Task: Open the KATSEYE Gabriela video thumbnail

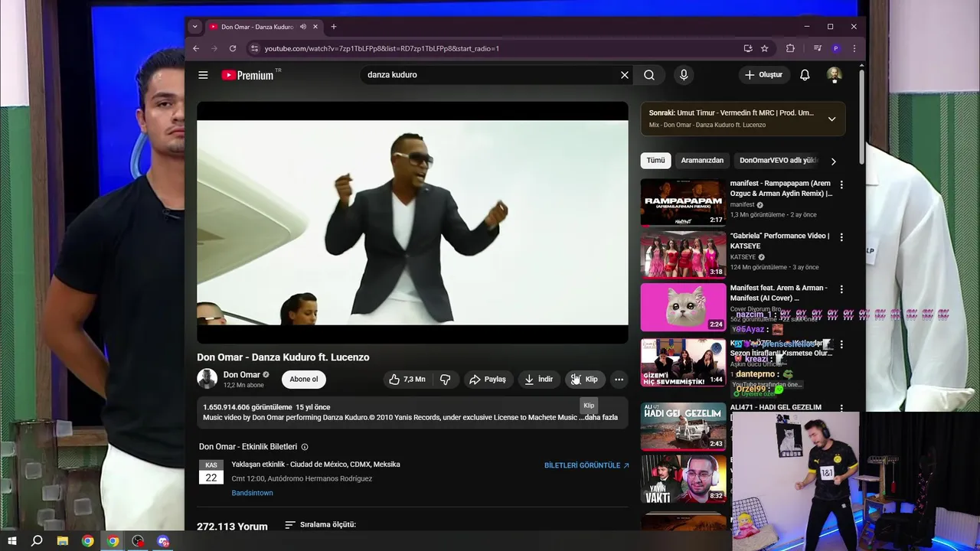Action: click(683, 255)
